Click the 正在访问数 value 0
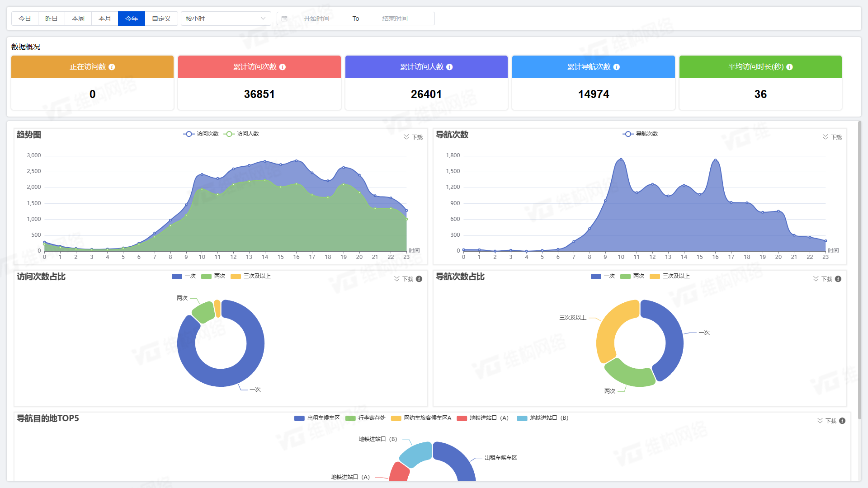The height and width of the screenshot is (488, 868). 92,94
